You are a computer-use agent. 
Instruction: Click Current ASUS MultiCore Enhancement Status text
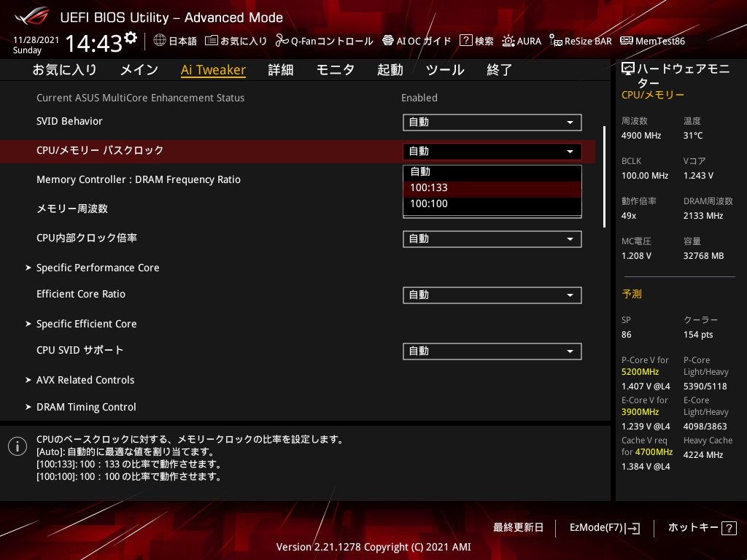[x=141, y=98]
